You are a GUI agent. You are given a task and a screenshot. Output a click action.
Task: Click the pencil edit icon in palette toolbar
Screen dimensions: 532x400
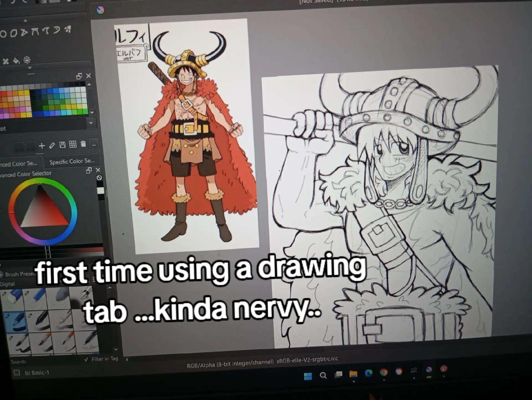[x=52, y=145]
